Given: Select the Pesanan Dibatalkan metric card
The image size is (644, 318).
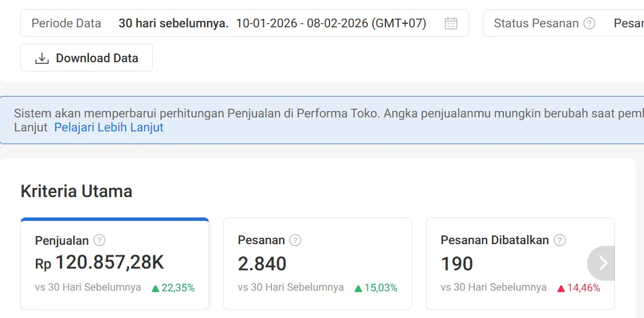Looking at the screenshot, I should click(520, 263).
